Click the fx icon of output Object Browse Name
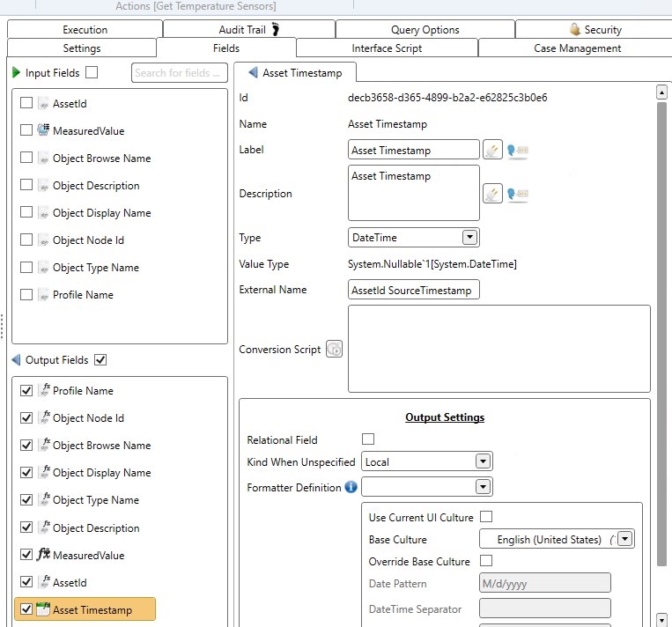 (x=44, y=445)
